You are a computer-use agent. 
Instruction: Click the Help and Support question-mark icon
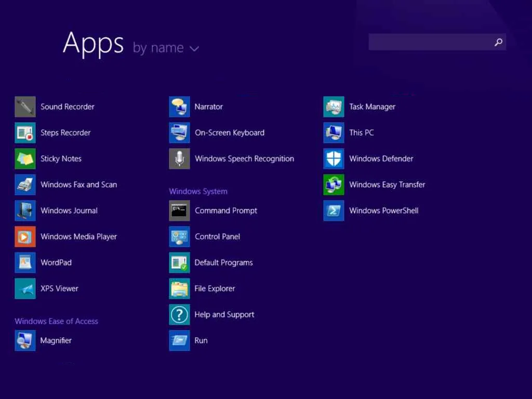[x=179, y=314]
